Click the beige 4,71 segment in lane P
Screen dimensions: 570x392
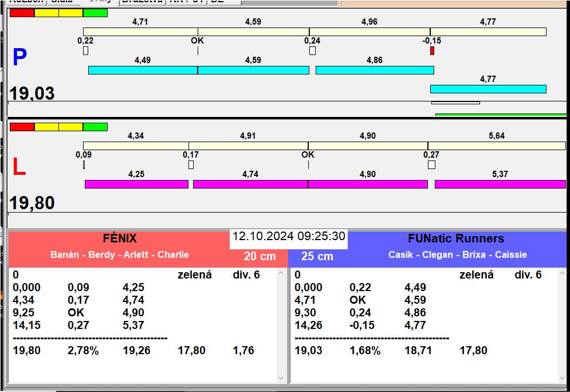click(x=140, y=32)
